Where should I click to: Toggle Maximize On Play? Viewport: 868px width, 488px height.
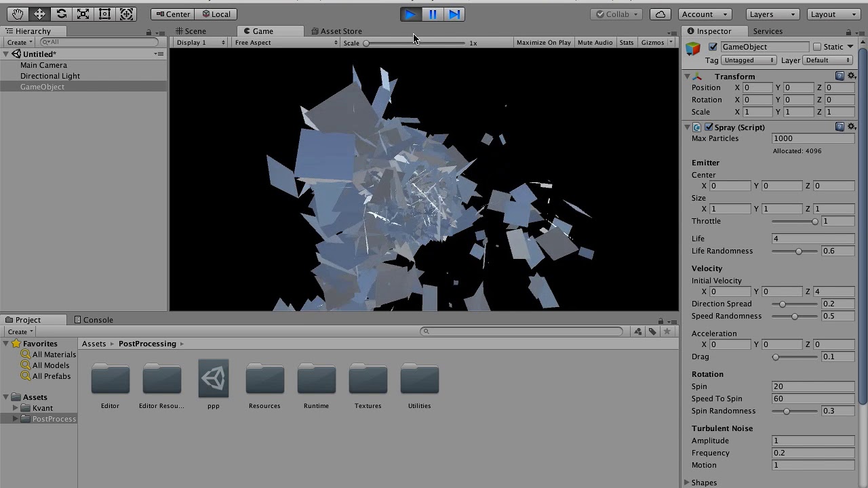coord(543,43)
